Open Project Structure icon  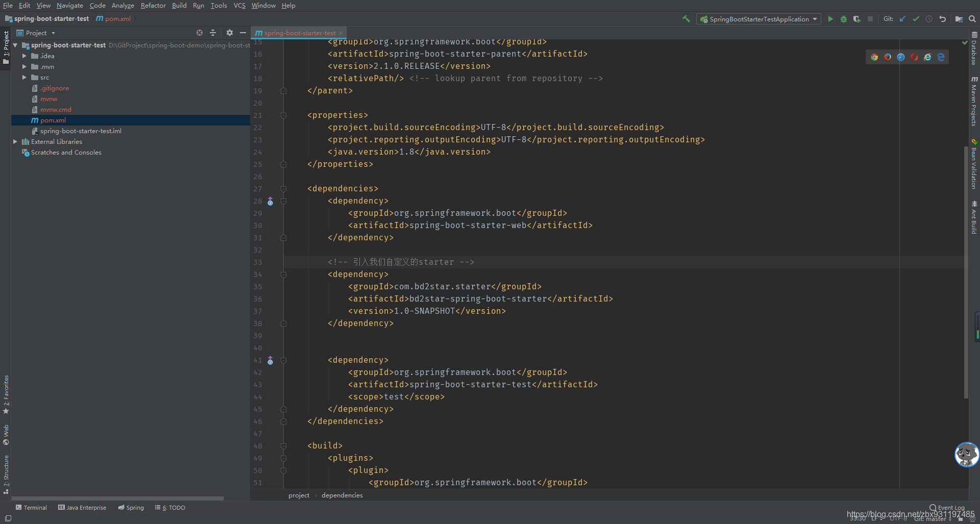tap(959, 19)
